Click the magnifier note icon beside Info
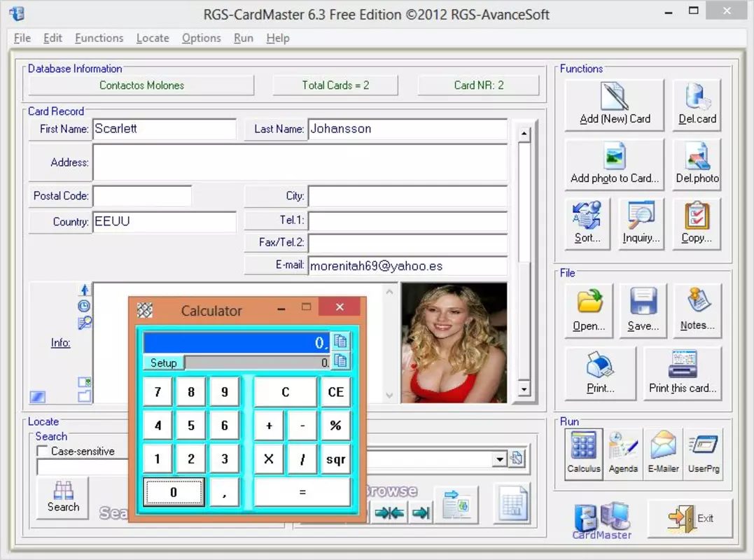Screen dimensions: 754x560 (84, 323)
